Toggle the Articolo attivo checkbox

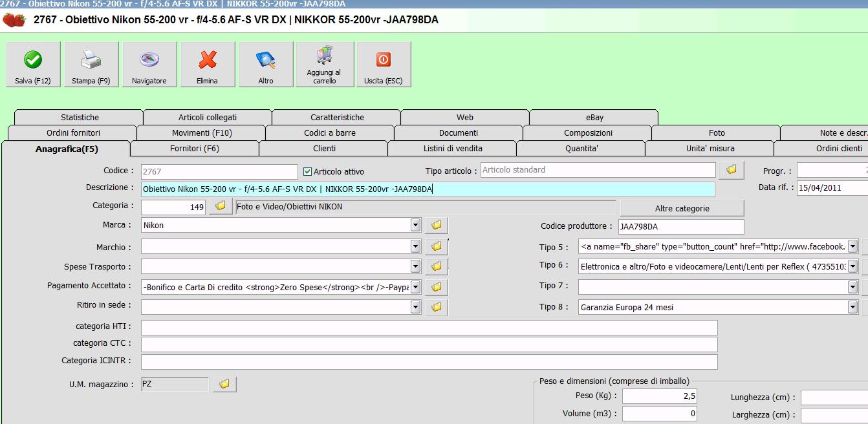click(x=308, y=172)
